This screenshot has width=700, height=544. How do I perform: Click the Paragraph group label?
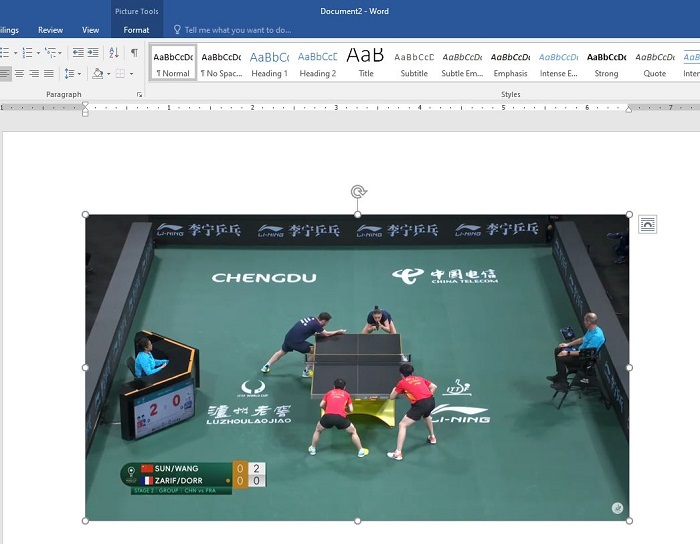[x=64, y=95]
